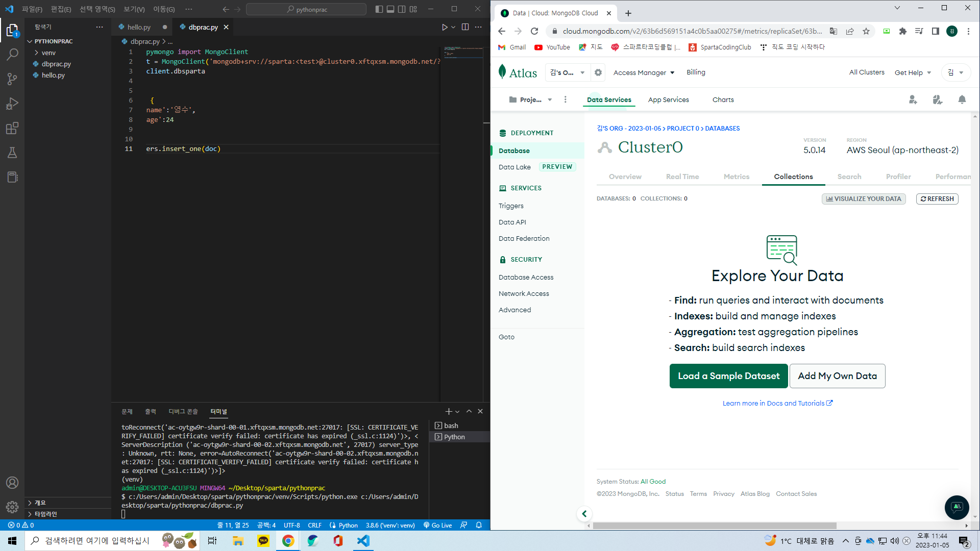Screen dimensions: 980x551
Task: Open Run and Debug view
Action: pyautogui.click(x=12, y=104)
